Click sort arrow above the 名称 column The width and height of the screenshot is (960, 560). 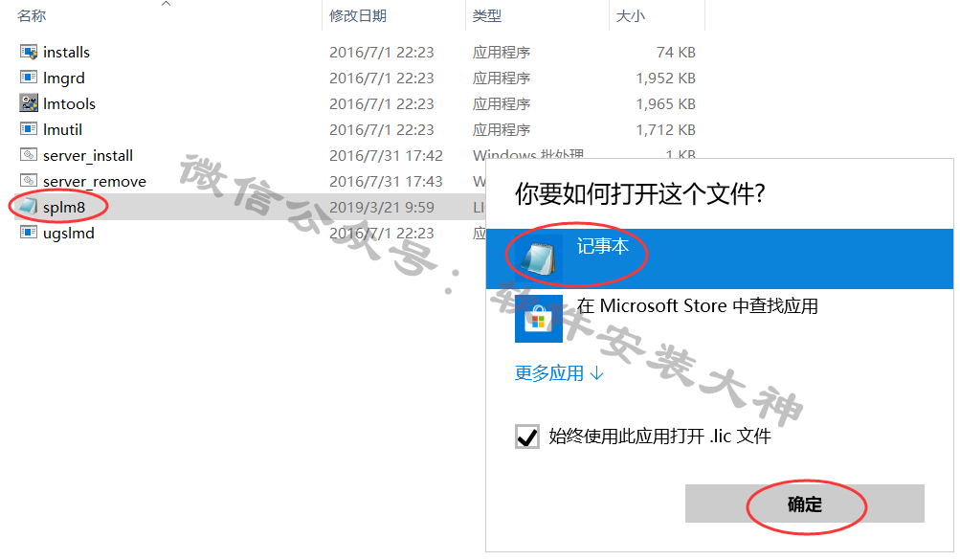point(166,4)
